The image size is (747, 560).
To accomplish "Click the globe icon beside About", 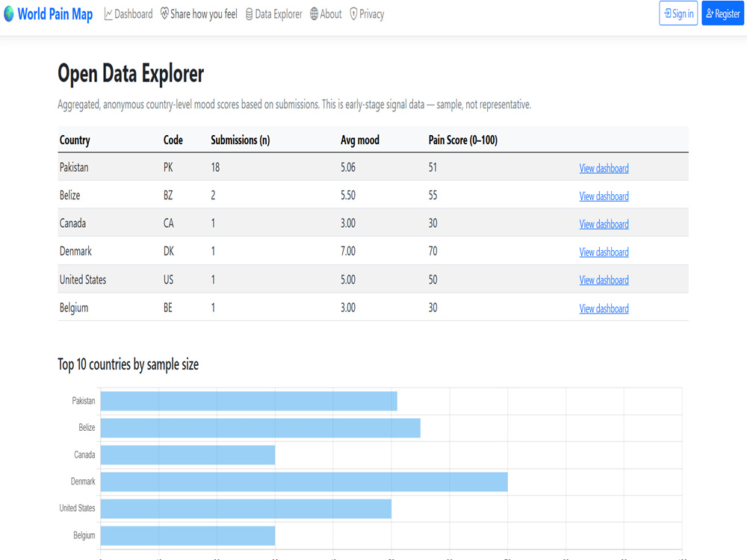I will coord(314,14).
